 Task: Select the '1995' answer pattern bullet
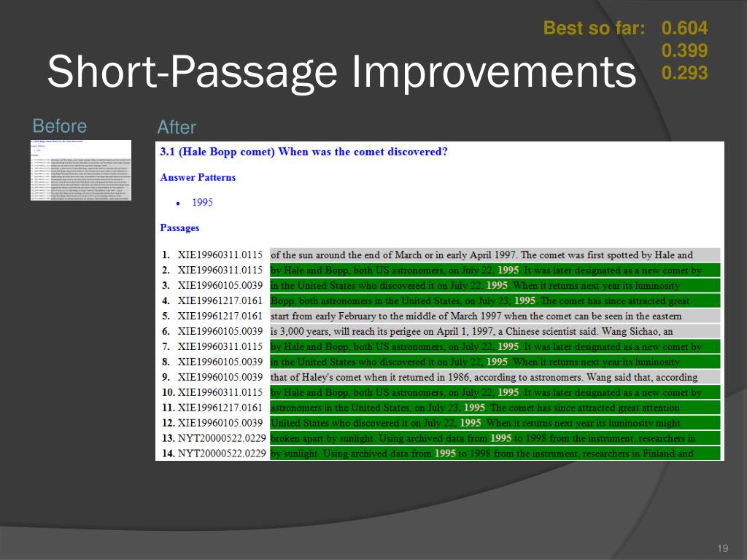[202, 203]
